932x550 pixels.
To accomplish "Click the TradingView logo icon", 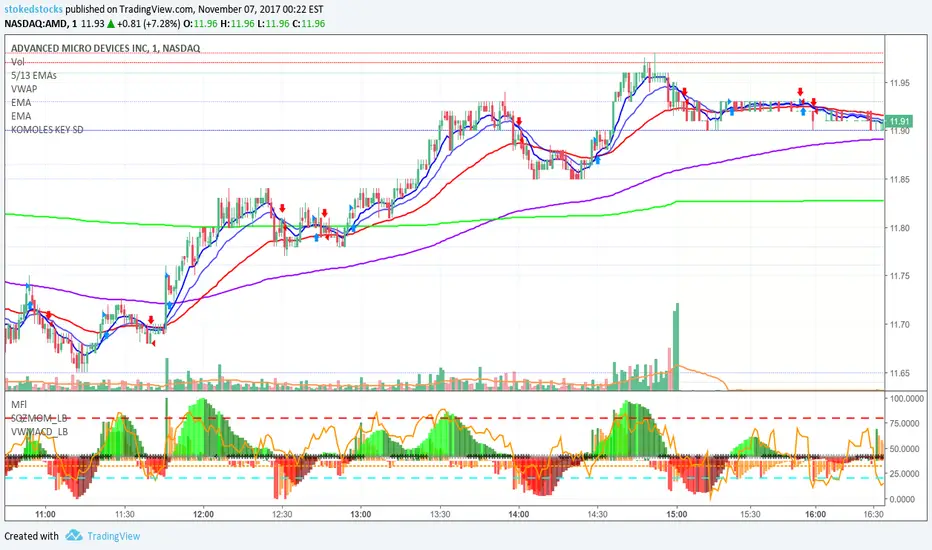I will pos(74,535).
